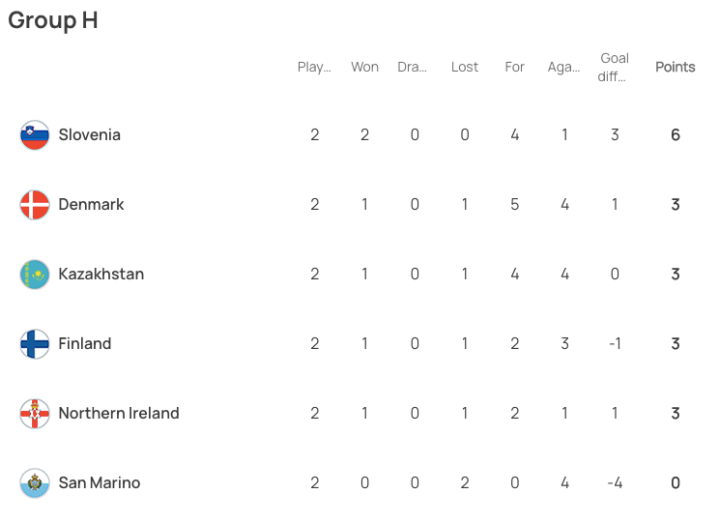Click the Lost column header
The width and height of the screenshot is (719, 523).
click(465, 67)
